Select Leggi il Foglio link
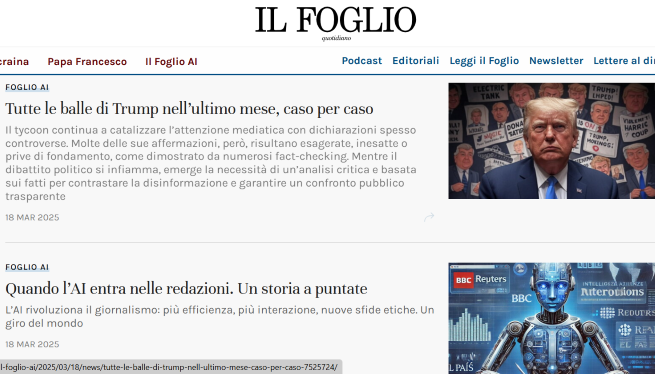Viewport: 655px width, 374px height. (484, 61)
